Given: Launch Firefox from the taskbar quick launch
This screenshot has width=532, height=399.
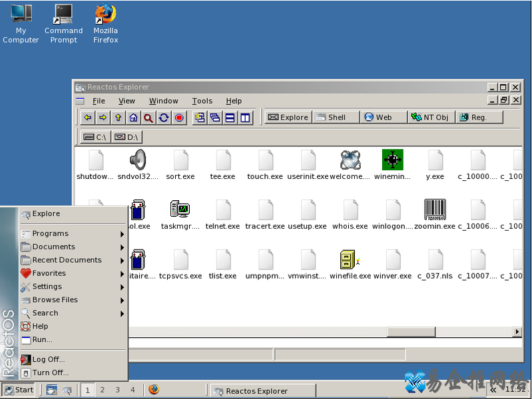Looking at the screenshot, I should (x=154, y=389).
